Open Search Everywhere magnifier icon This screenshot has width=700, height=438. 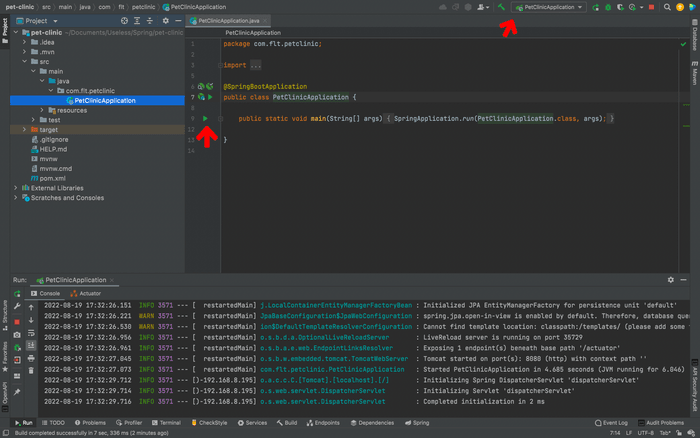(667, 7)
